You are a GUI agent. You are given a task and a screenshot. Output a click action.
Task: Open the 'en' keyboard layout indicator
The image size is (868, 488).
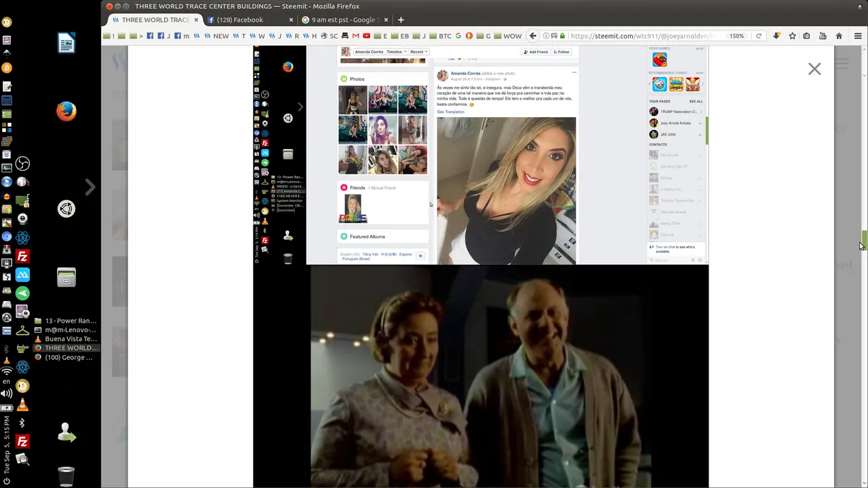[x=7, y=382]
